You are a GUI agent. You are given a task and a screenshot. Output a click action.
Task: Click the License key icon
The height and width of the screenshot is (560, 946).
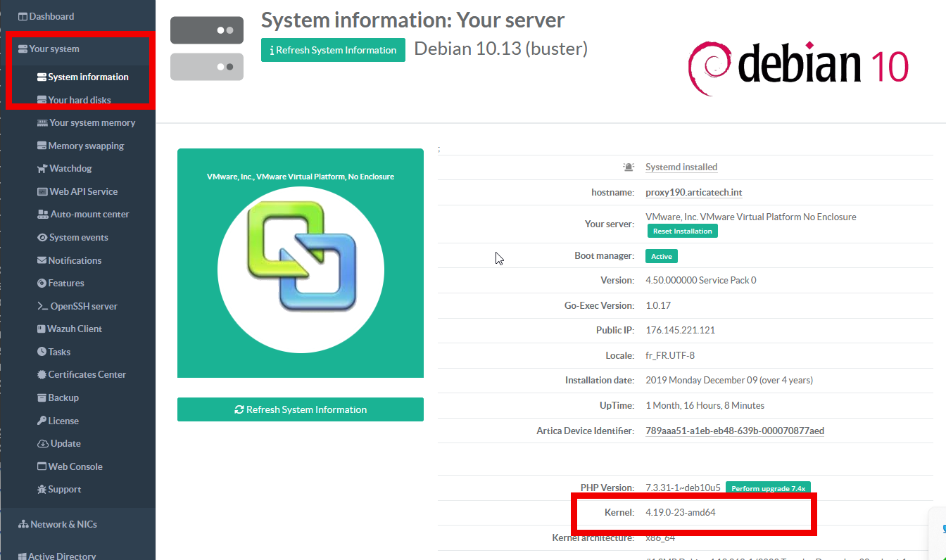pyautogui.click(x=42, y=421)
